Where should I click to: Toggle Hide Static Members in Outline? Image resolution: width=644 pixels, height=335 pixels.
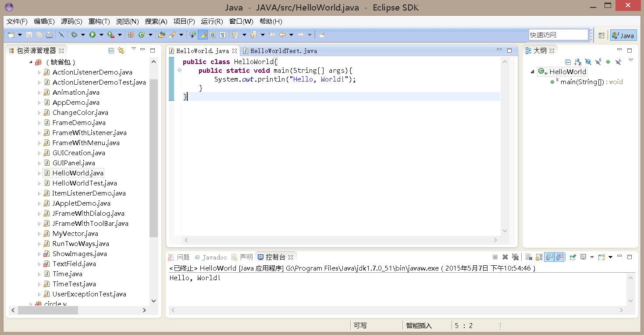pos(598,62)
